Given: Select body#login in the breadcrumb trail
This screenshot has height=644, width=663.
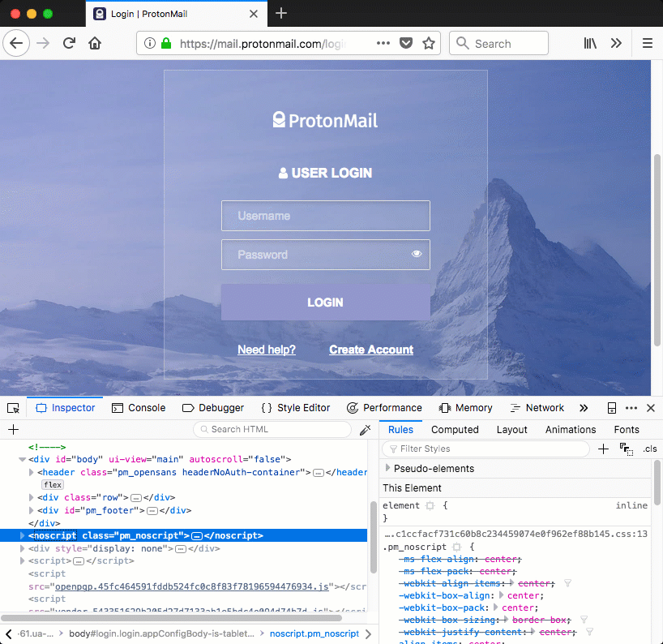Looking at the screenshot, I should 161,633.
